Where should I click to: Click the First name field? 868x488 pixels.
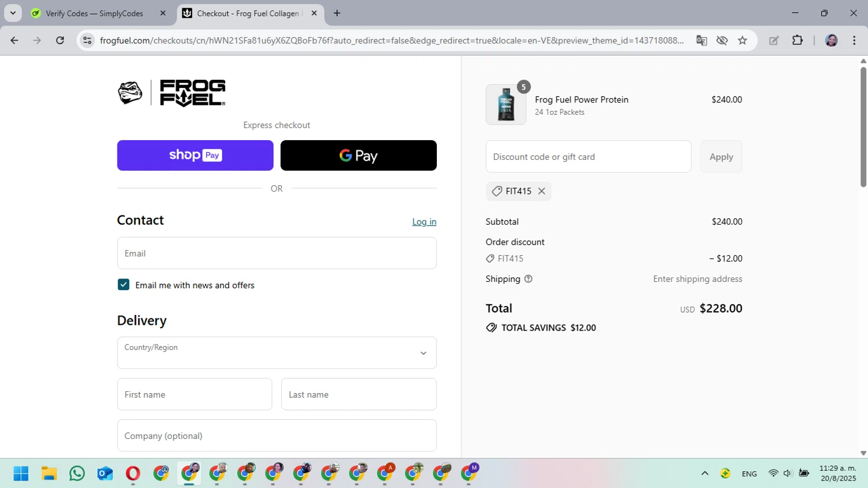194,394
